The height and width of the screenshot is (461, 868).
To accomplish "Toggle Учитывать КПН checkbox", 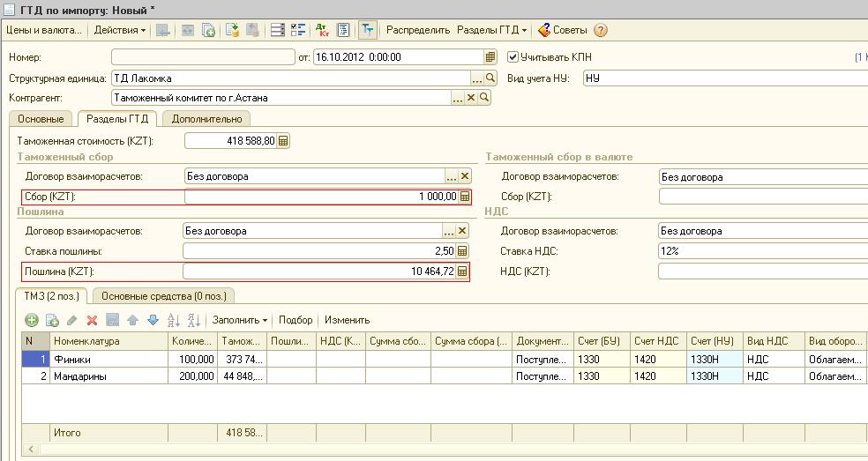I will pos(513,57).
